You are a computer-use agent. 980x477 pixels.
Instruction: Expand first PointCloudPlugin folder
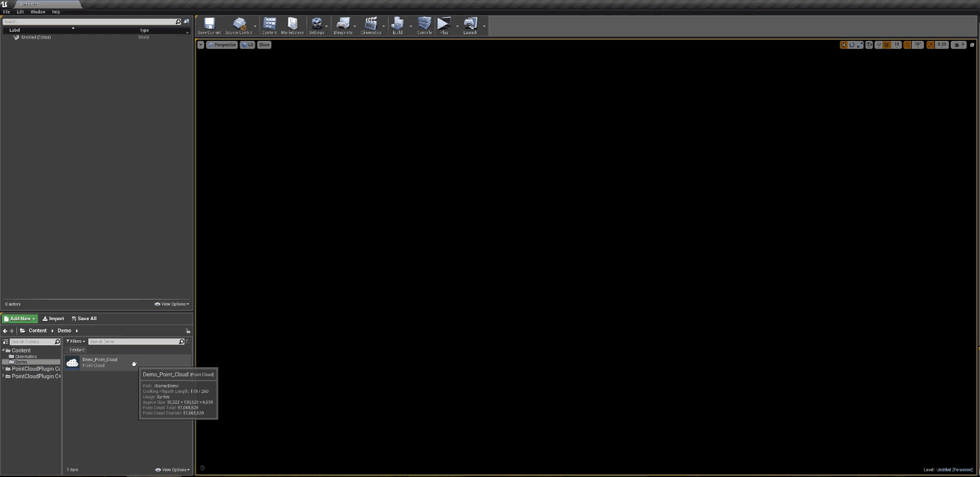tap(3, 369)
